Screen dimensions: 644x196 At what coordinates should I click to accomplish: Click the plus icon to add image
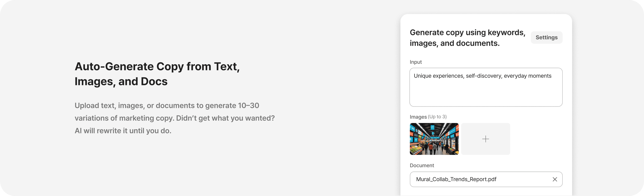pyautogui.click(x=485, y=139)
